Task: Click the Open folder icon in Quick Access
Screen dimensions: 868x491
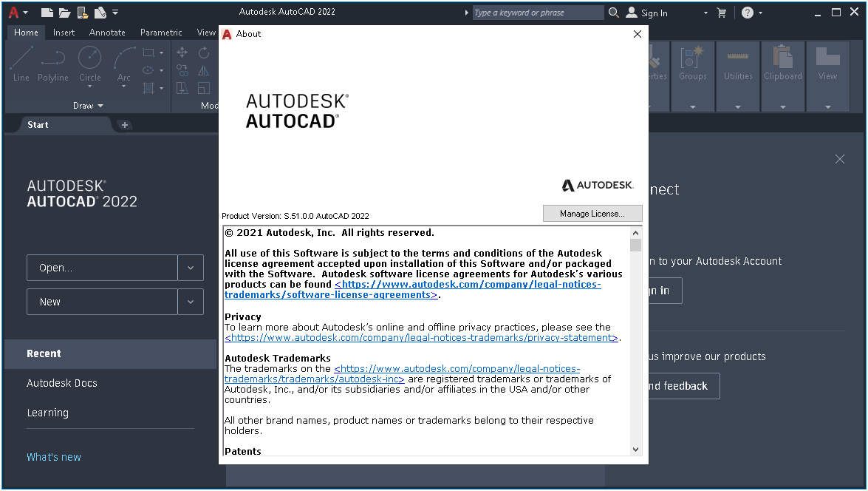Action: [x=65, y=12]
